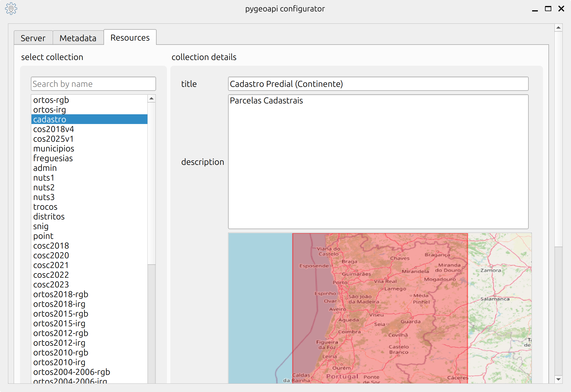
Task: Select the ortos2018-rgb collection
Action: pyautogui.click(x=89, y=294)
